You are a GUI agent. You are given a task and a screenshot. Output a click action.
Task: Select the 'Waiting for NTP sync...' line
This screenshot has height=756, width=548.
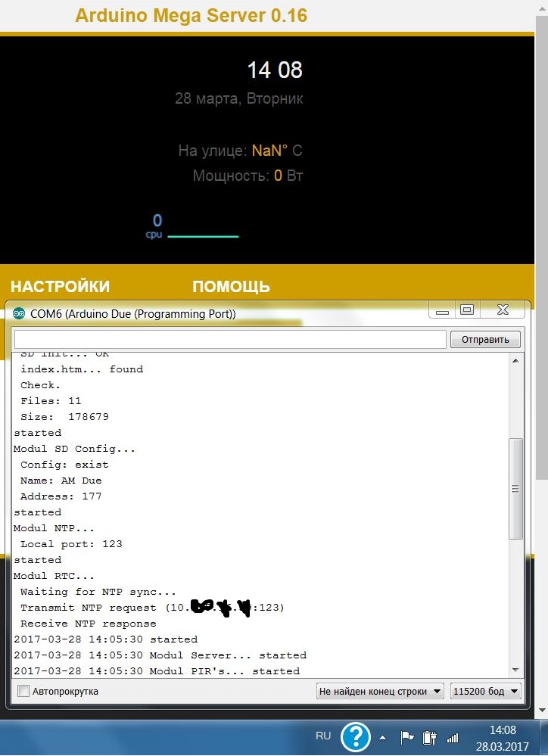98,592
